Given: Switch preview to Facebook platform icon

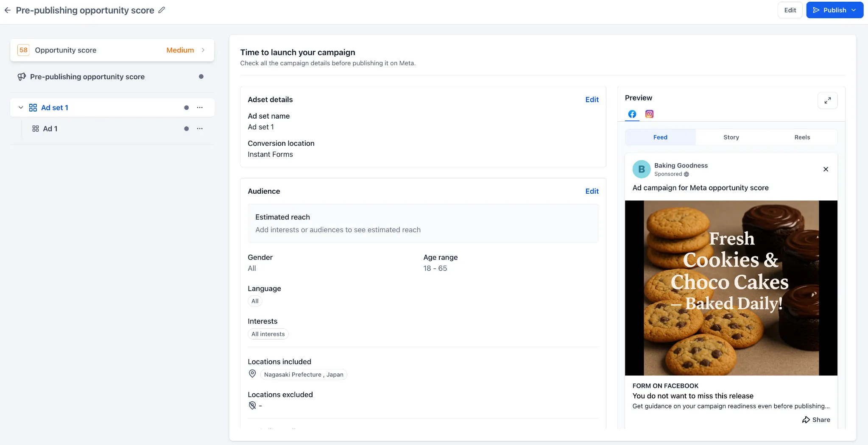Looking at the screenshot, I should [x=632, y=114].
